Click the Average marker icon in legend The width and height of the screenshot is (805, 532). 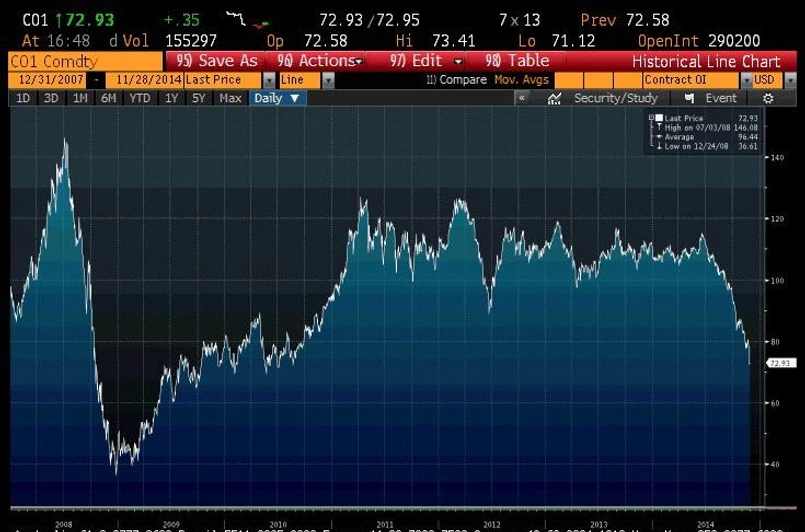pyautogui.click(x=660, y=137)
